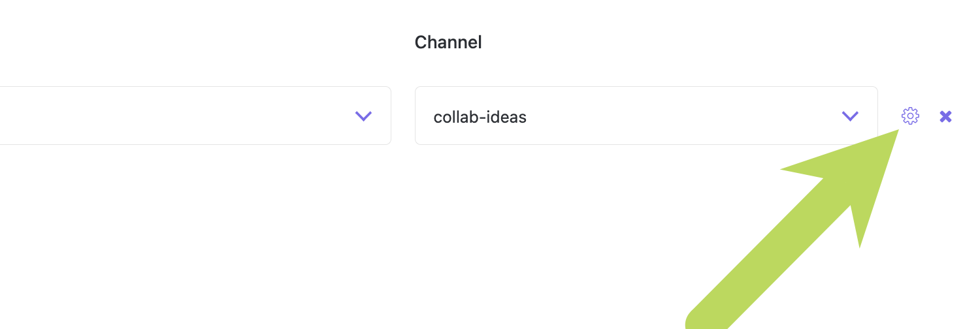Viewport: 980px width, 329px height.
Task: Open settings via the gear icon
Action: coord(910,116)
